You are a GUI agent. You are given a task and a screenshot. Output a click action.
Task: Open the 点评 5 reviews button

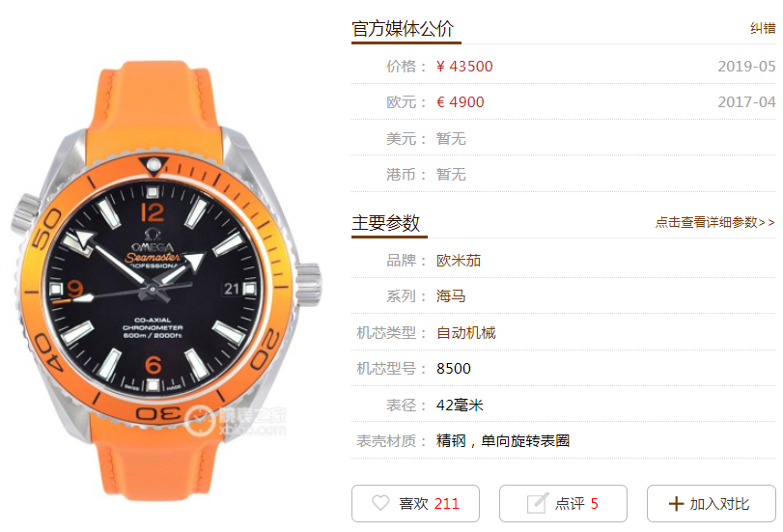point(563,504)
